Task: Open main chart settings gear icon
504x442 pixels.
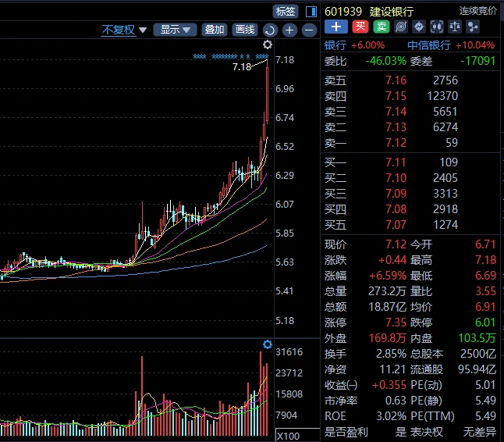Action: click(268, 45)
